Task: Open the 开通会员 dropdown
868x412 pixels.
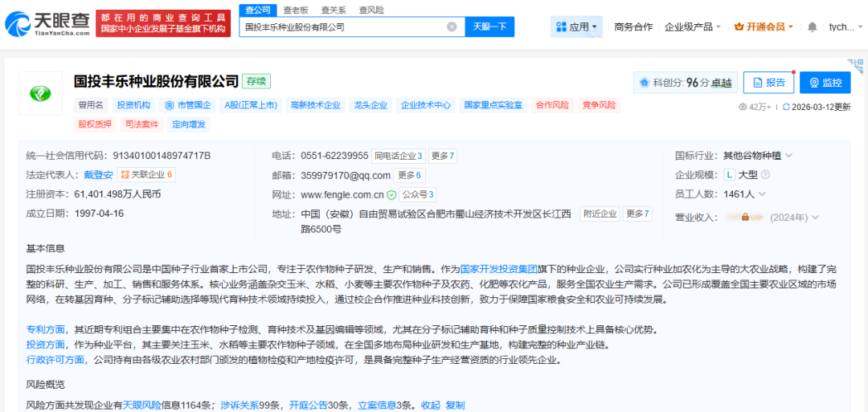Action: click(x=764, y=27)
